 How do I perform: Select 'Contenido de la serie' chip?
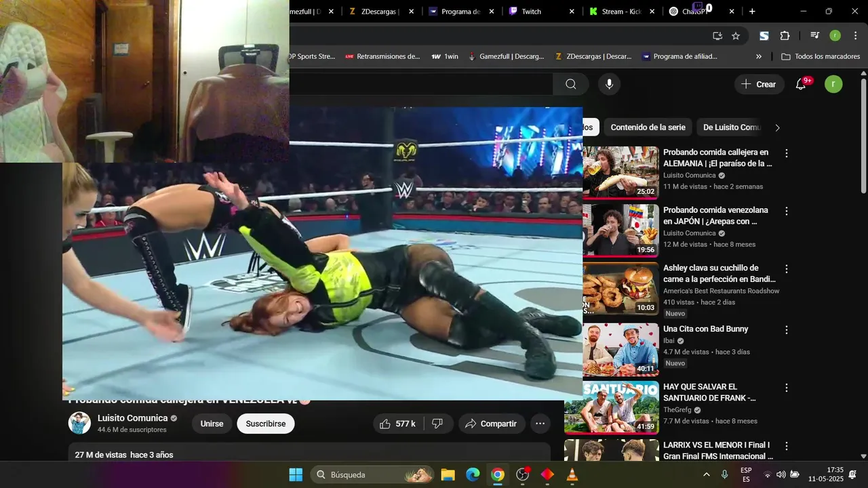(648, 127)
